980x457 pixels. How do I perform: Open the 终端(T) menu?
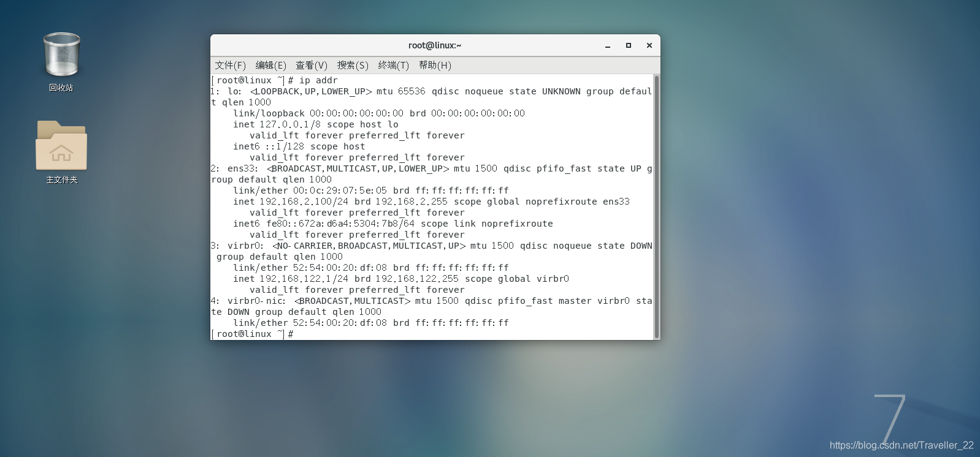point(393,66)
